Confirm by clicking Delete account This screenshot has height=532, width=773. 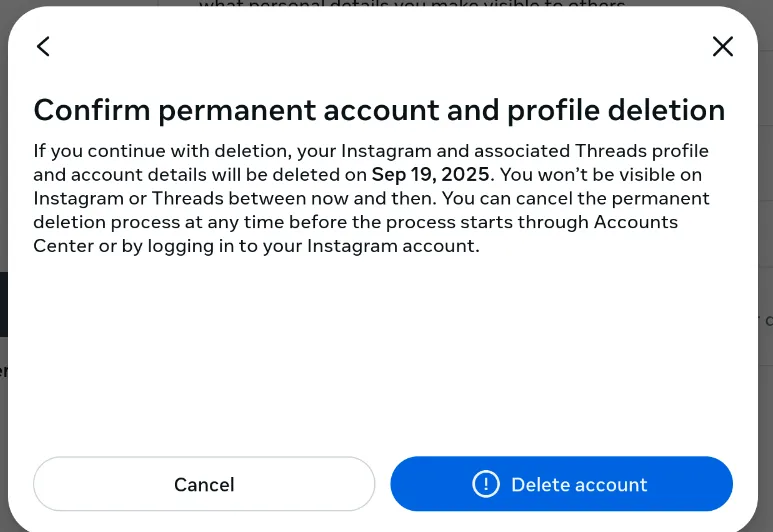tap(562, 484)
